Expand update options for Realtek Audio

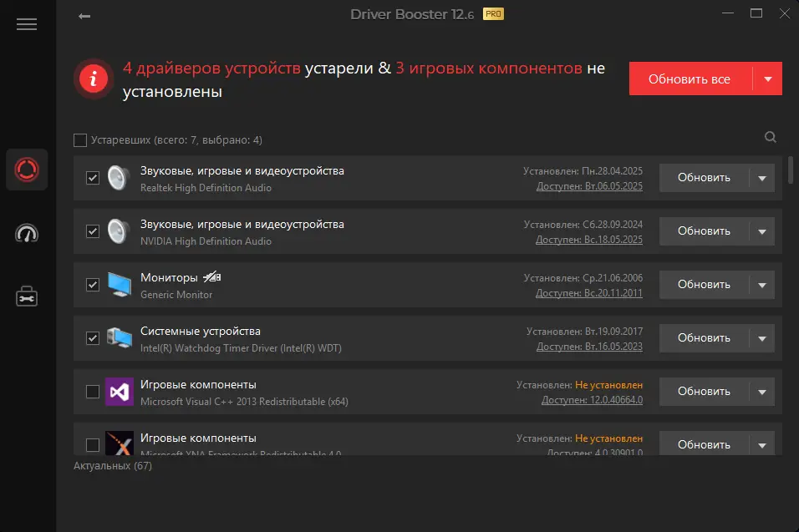coord(761,178)
